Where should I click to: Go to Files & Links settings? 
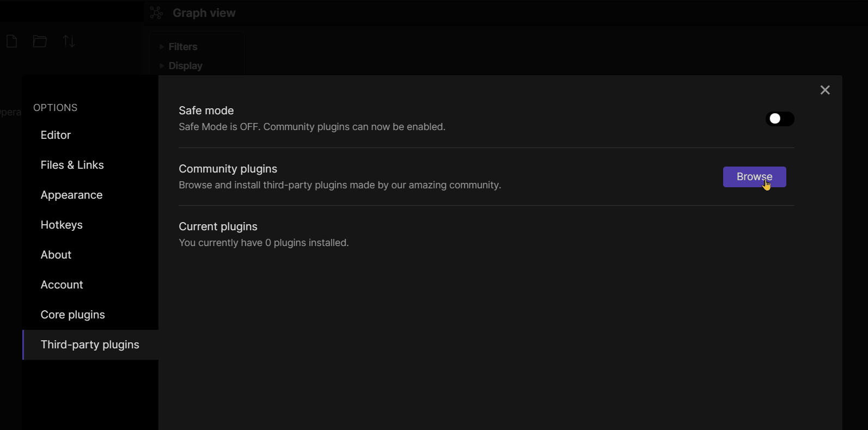72,165
